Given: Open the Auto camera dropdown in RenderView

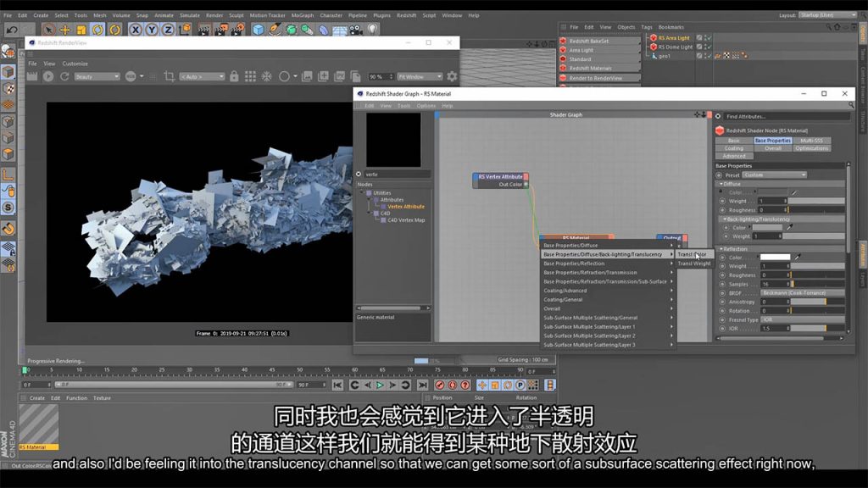Looking at the screenshot, I should (x=202, y=76).
